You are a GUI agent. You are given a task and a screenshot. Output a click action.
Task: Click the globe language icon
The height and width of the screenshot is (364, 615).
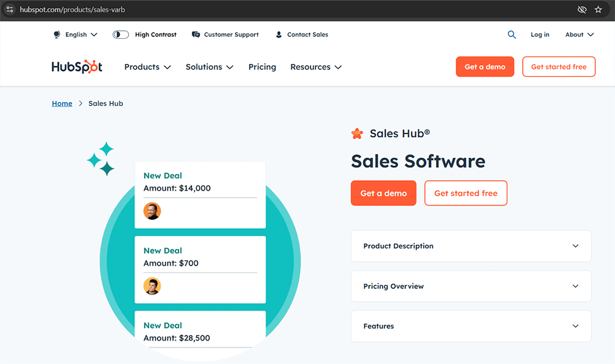[x=57, y=35]
